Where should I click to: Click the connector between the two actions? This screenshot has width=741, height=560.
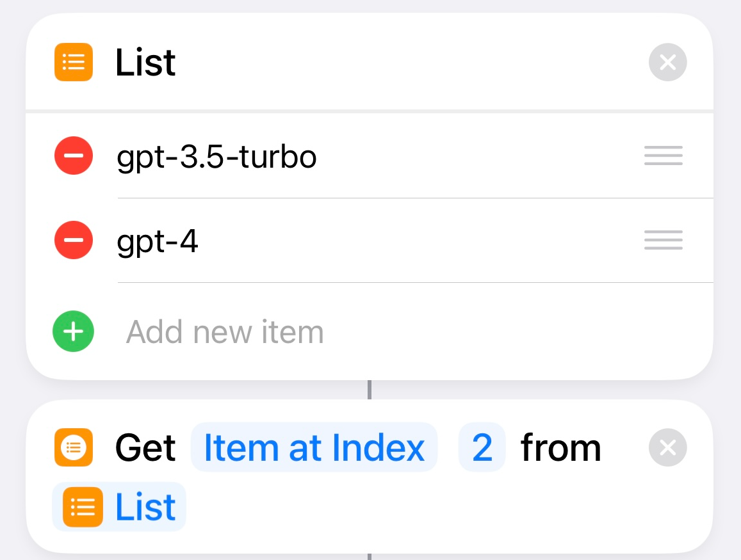[x=370, y=387]
